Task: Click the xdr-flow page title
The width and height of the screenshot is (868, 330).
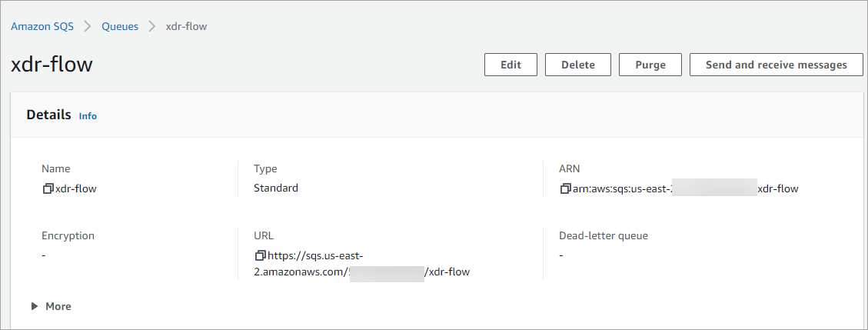Action: pos(52,65)
